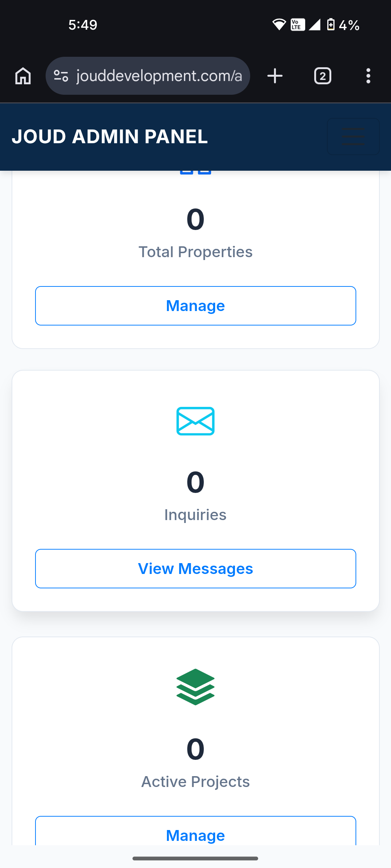The width and height of the screenshot is (391, 868).
Task: Open site info icon in address bar
Action: point(61,76)
